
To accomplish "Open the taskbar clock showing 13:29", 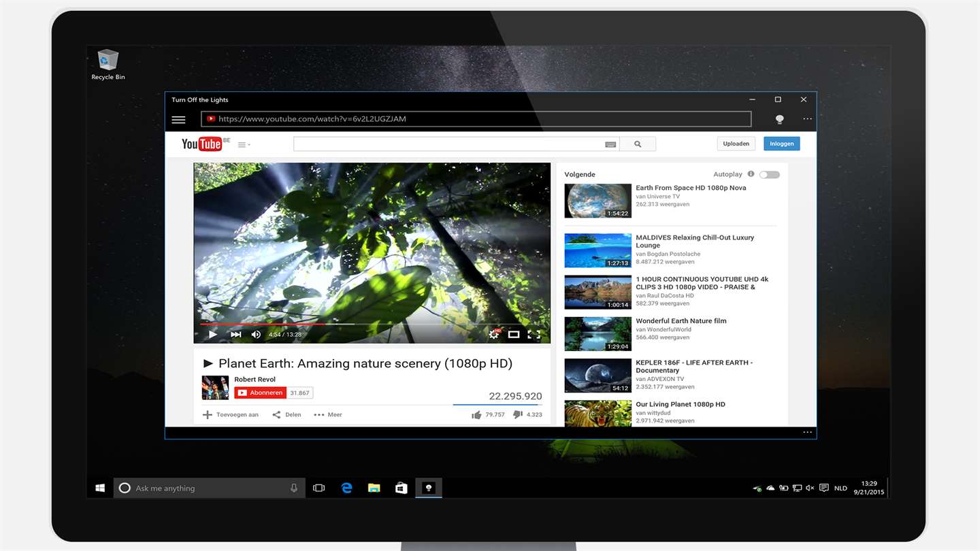I will pyautogui.click(x=869, y=488).
